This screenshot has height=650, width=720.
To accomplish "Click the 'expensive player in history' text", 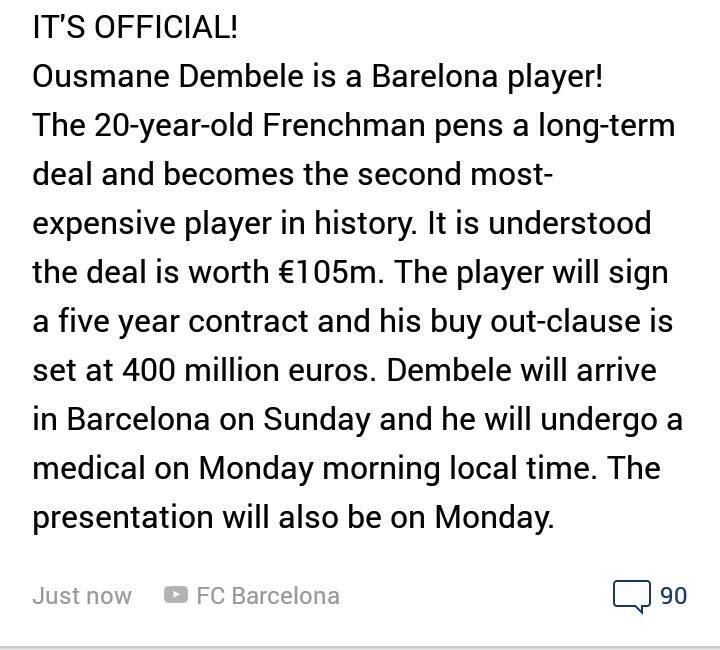I will pyautogui.click(x=224, y=224).
